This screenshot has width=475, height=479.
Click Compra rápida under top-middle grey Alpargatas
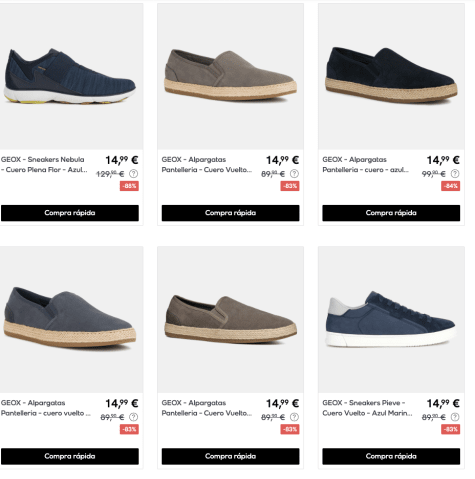(x=230, y=213)
